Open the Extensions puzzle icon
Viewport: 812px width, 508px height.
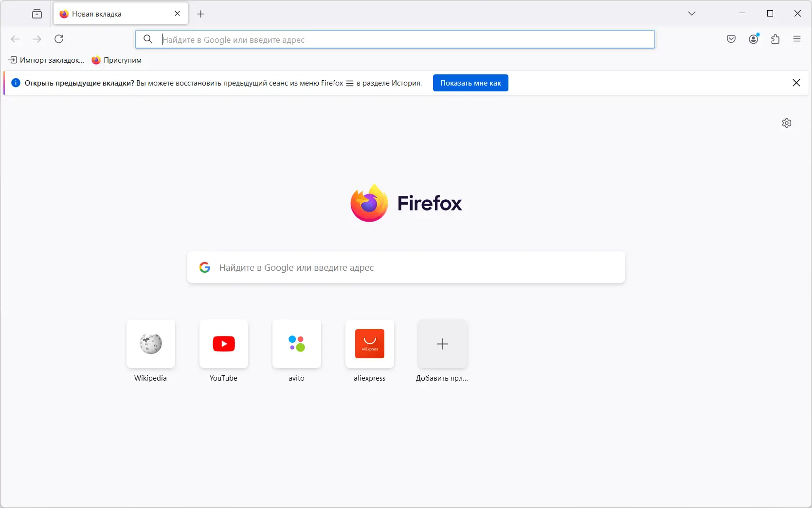tap(776, 39)
